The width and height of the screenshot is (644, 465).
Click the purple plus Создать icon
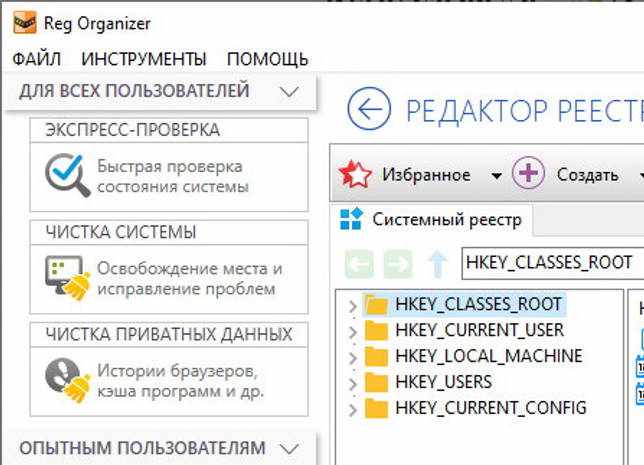tap(528, 173)
